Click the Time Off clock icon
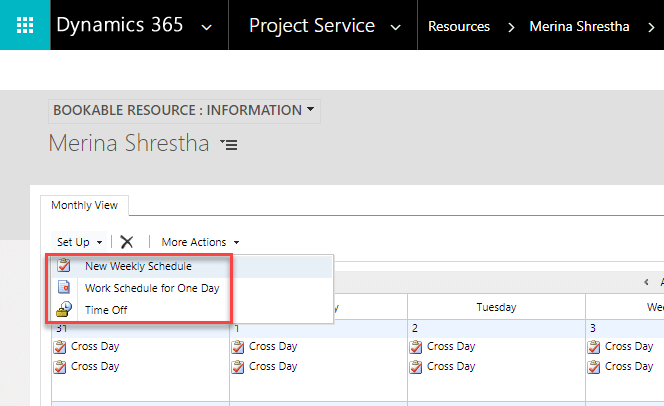Screen dimensions: 664x406 pos(64,309)
